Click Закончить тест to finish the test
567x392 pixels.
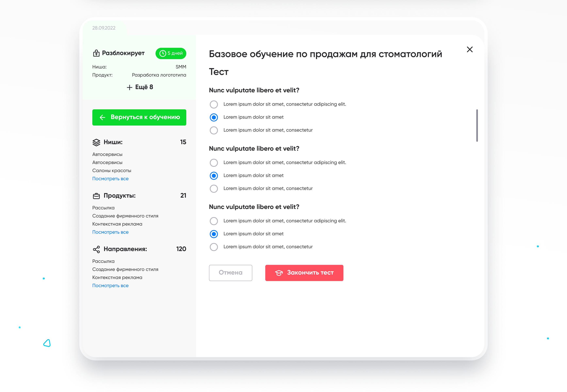pyautogui.click(x=304, y=273)
